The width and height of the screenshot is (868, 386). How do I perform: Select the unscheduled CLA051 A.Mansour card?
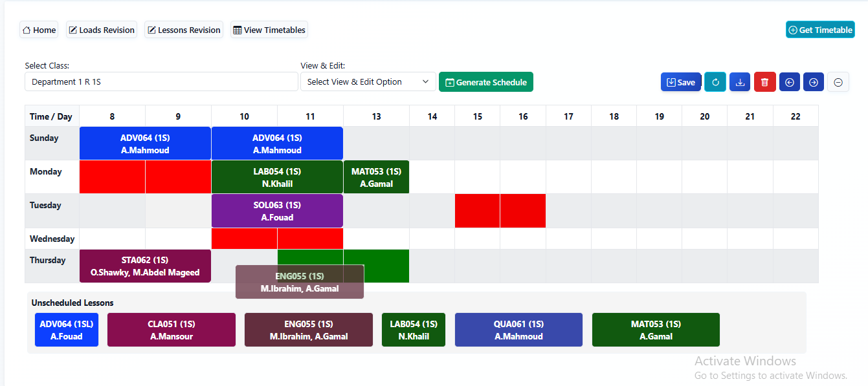click(171, 330)
